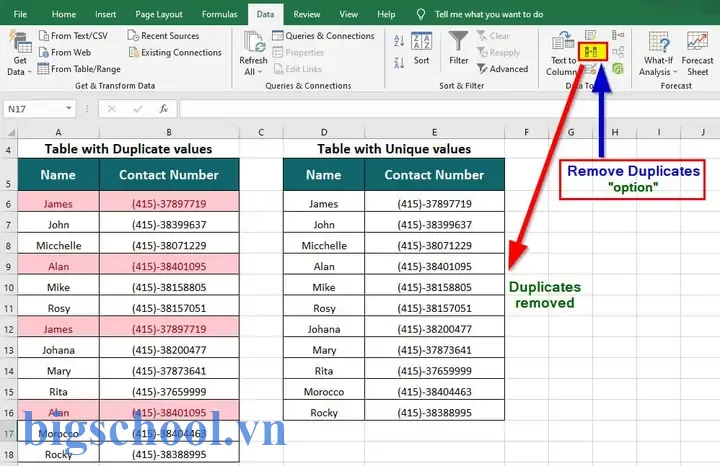
Task: Click the Get Data icon
Action: 20,42
